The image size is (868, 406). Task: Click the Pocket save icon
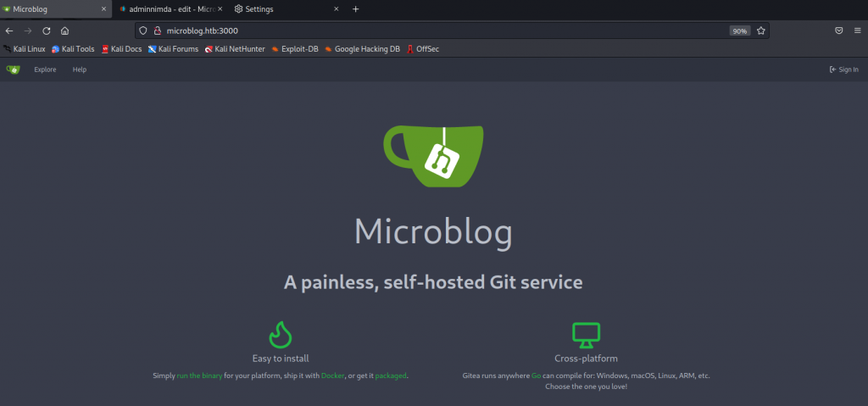tap(838, 31)
